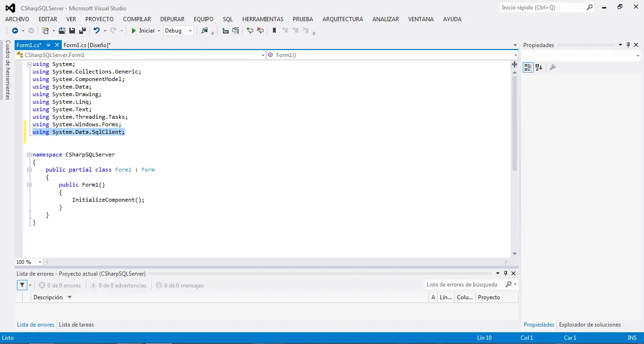Collapse the namespace CSharpSQLServer block

pyautogui.click(x=29, y=155)
